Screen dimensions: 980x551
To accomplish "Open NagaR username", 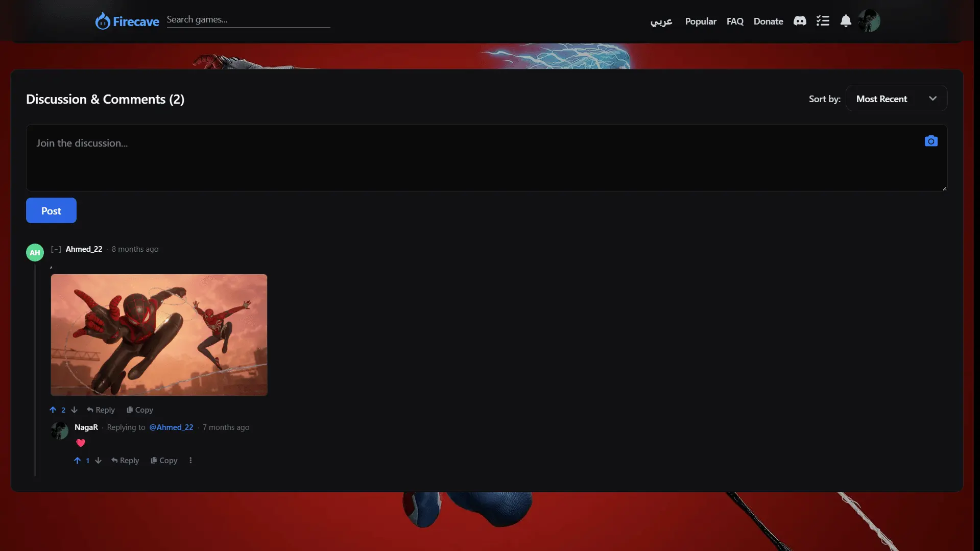I will [86, 427].
